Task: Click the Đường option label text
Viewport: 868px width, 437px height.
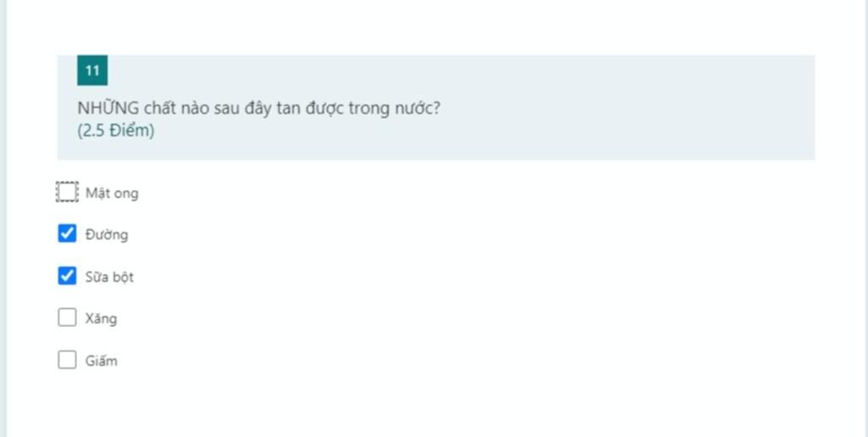Action: pos(106,235)
